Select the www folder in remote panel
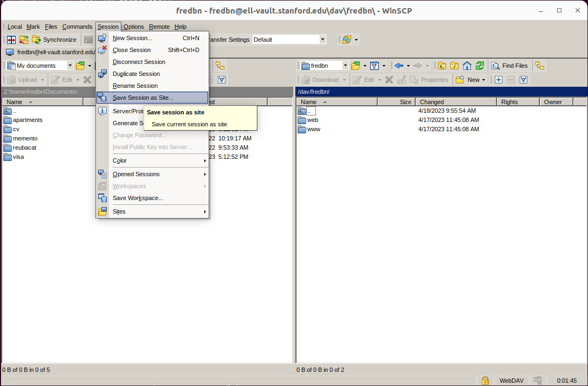588x386 pixels. [x=313, y=129]
